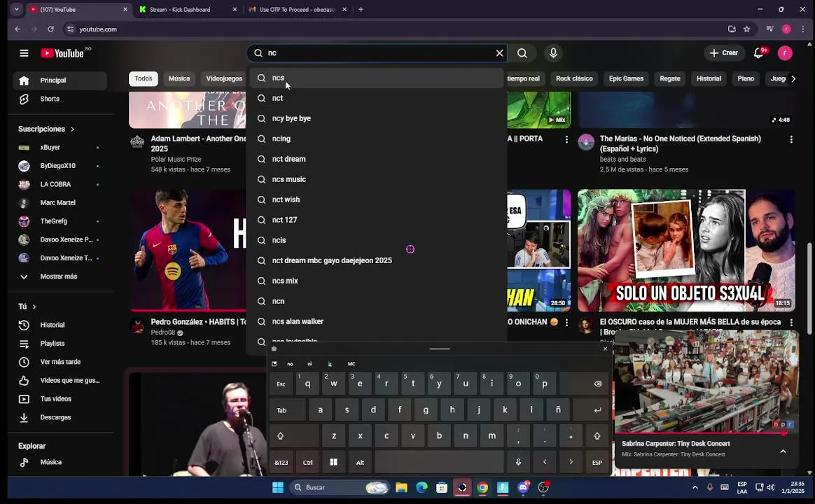The height and width of the screenshot is (504, 815).
Task: Tap the ESP language key
Action: 597,463
